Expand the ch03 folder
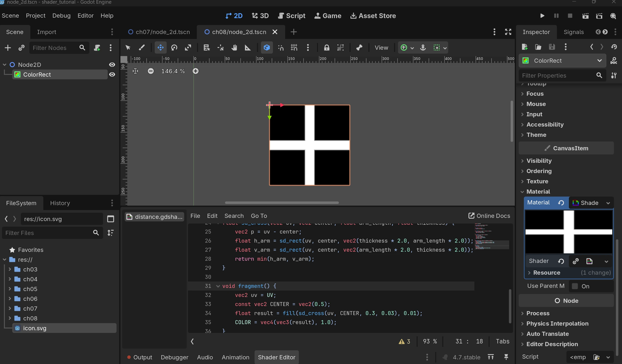622x364 pixels. pos(10,269)
